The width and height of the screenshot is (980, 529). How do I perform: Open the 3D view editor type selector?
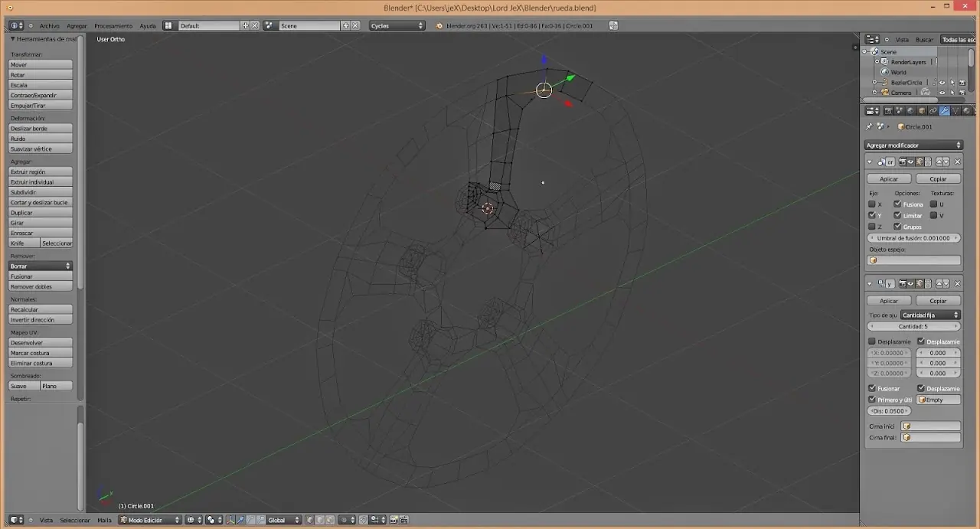click(x=16, y=520)
